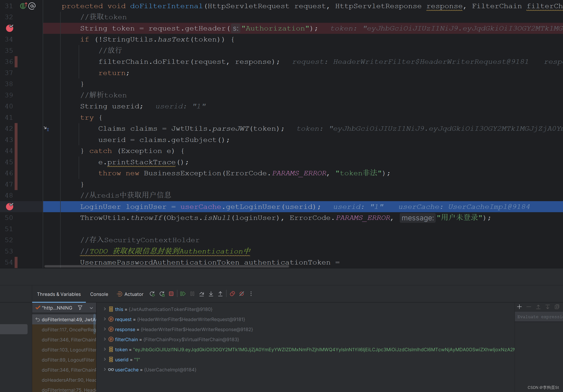
Task: Click the changed-line gutter marker on line 36
Action: (x=16, y=62)
